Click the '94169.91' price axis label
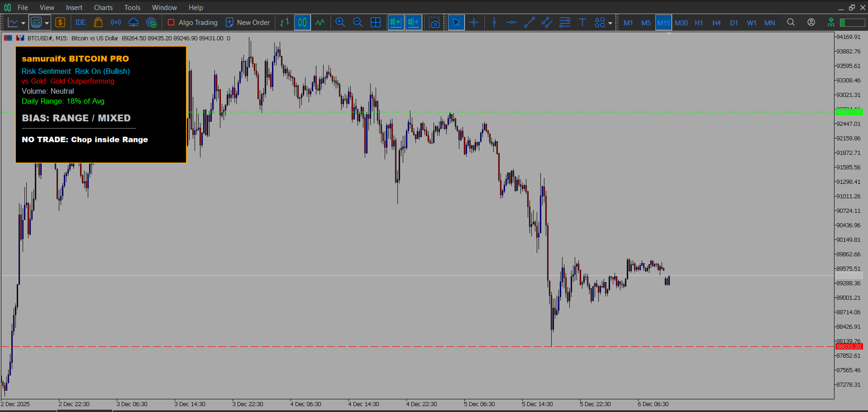 848,37
